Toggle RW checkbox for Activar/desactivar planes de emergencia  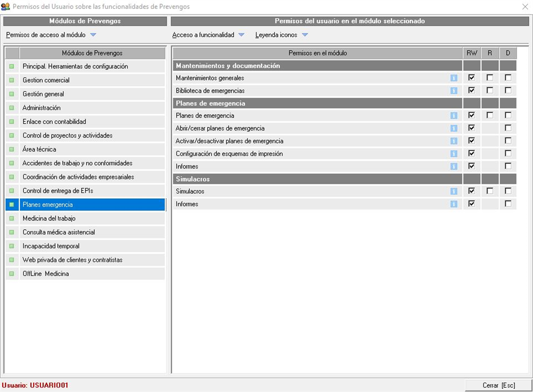tap(471, 141)
